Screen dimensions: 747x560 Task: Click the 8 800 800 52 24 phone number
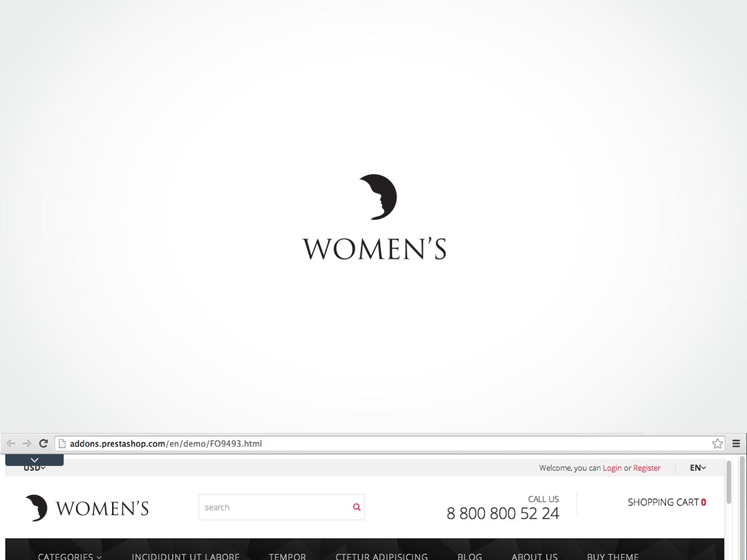(503, 513)
